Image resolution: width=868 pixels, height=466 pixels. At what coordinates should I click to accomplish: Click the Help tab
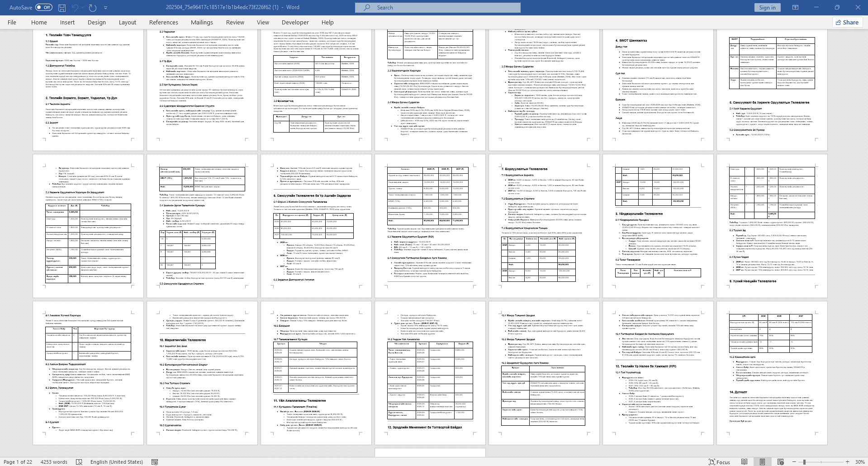[327, 22]
